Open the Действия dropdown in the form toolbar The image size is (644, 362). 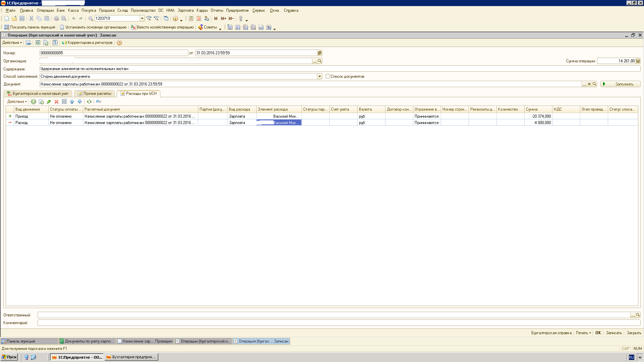click(12, 43)
